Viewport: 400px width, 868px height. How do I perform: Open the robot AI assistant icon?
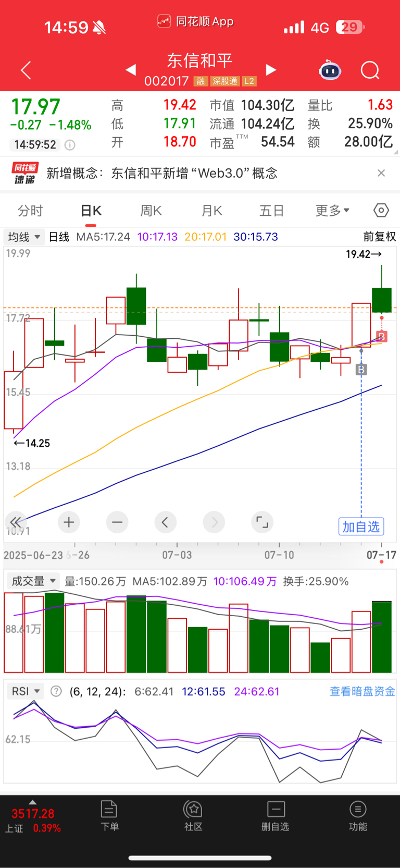[x=330, y=70]
